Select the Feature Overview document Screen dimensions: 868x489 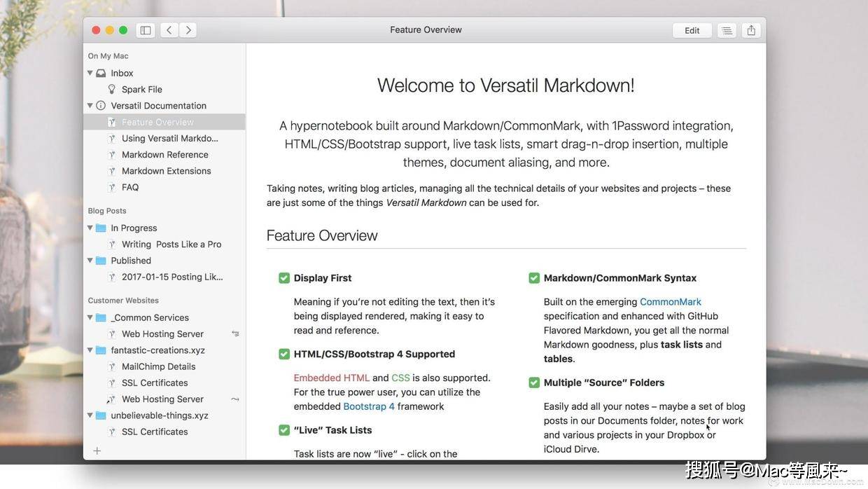click(x=164, y=122)
